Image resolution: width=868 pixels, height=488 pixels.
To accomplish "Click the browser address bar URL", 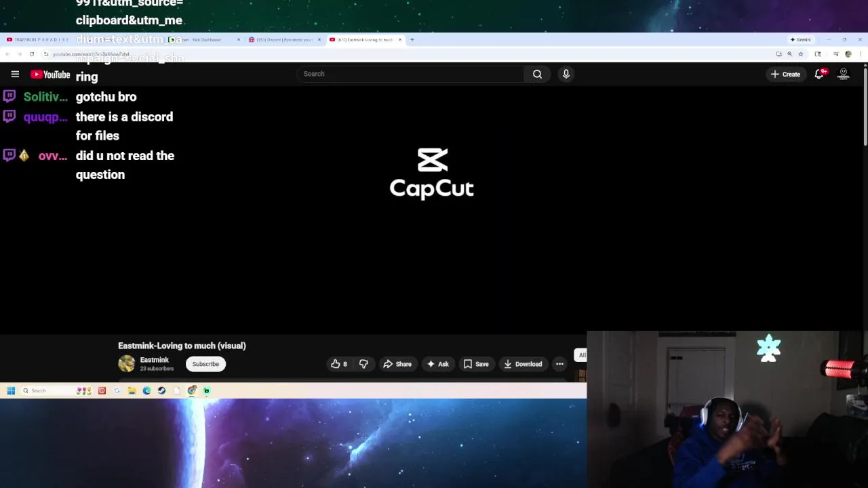I will point(91,54).
